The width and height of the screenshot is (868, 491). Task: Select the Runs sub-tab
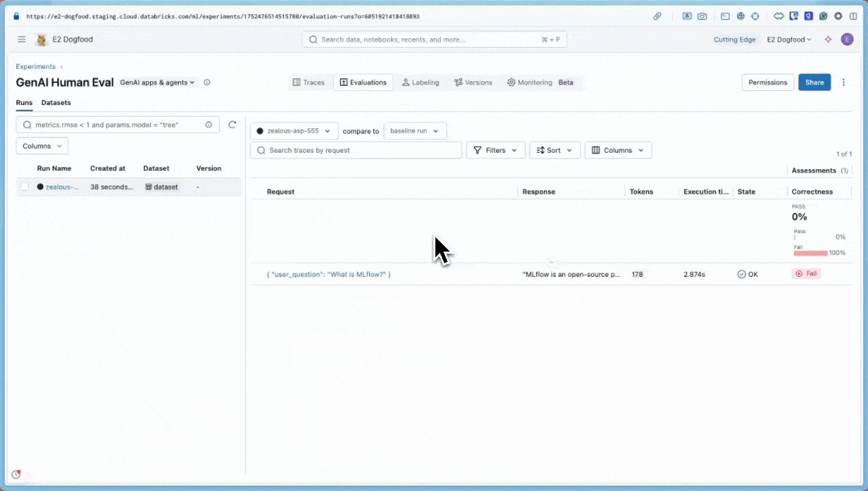click(x=25, y=103)
